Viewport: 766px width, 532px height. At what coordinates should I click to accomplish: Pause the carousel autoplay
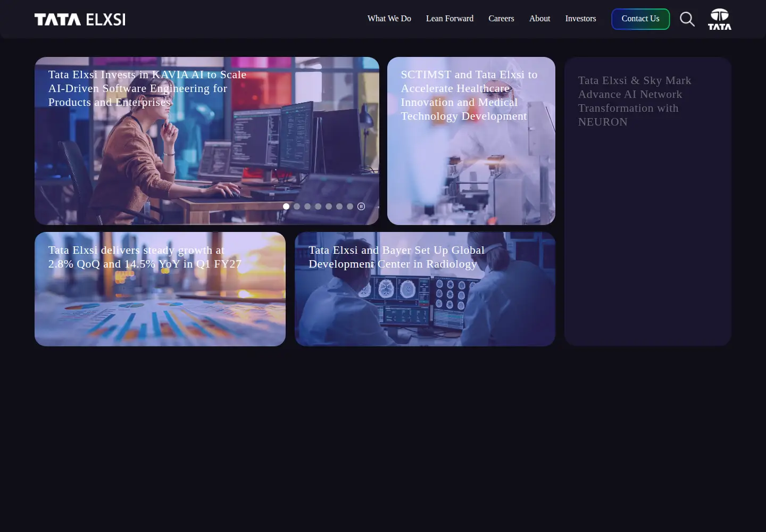pos(361,206)
